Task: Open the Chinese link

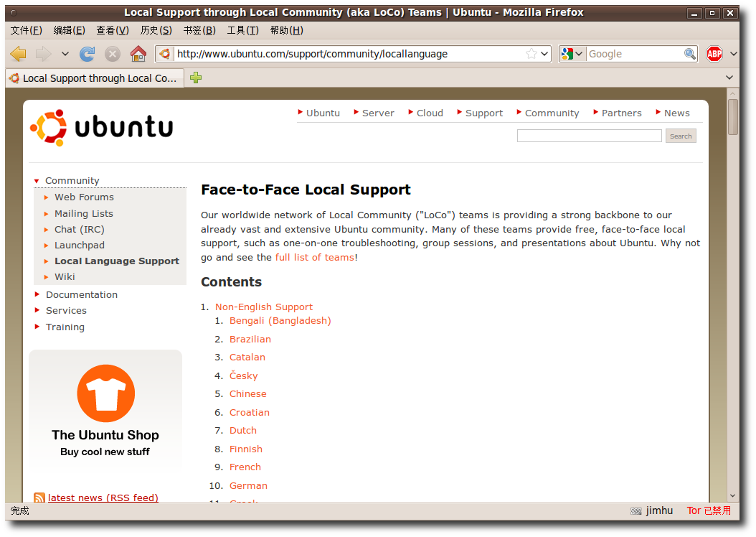Action: coord(248,393)
